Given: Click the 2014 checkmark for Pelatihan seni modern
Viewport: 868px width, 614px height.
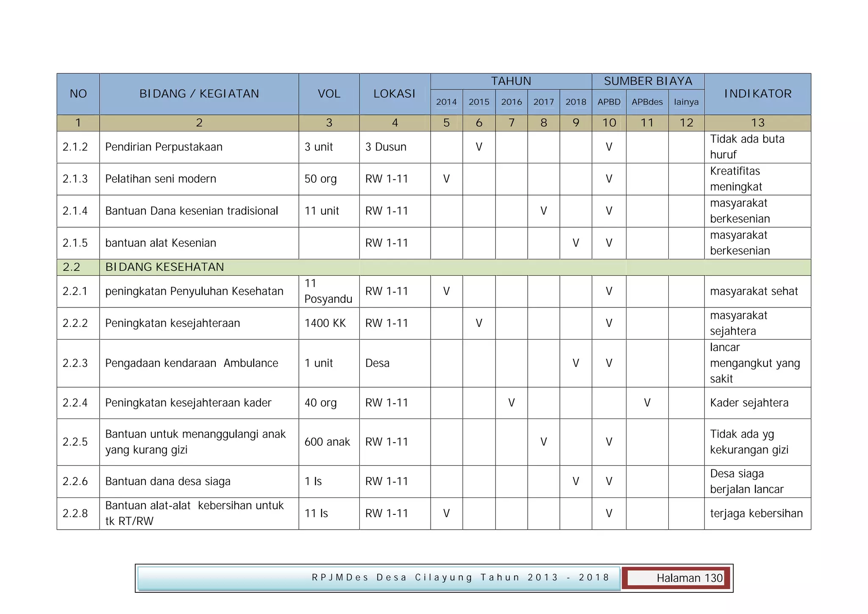Looking at the screenshot, I should coord(446,179).
